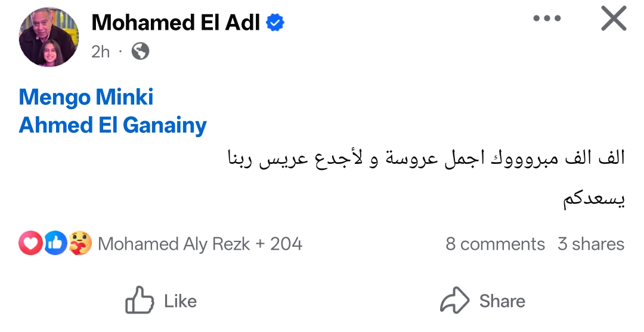View reactions list Mohamed Aly Rezk + 204

[200, 244]
